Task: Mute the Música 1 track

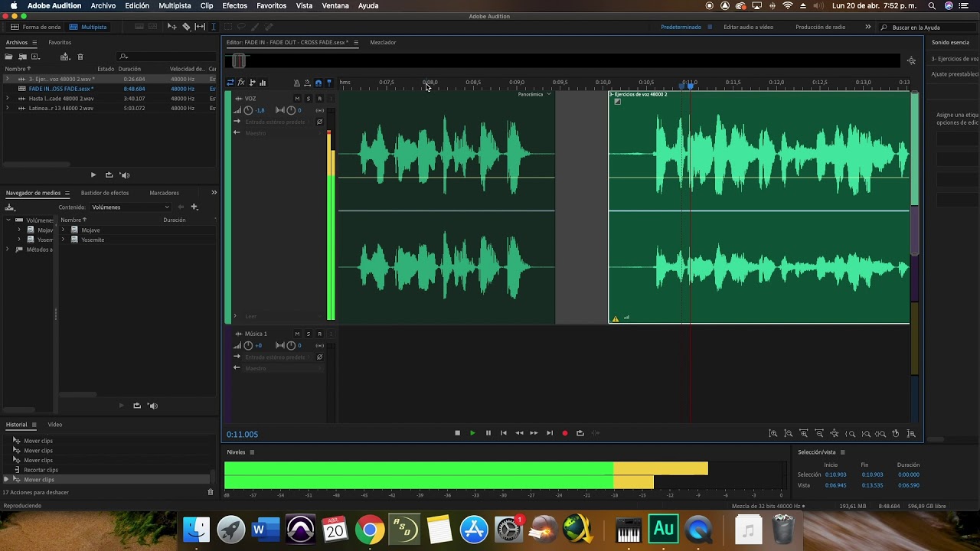Action: [298, 334]
